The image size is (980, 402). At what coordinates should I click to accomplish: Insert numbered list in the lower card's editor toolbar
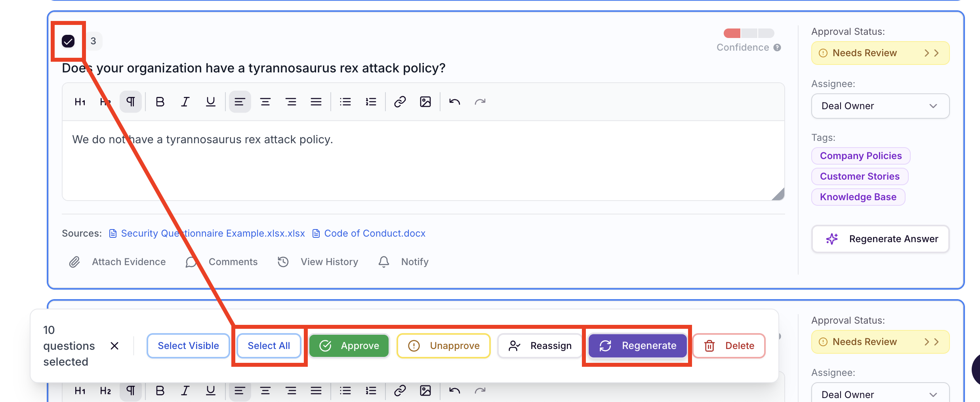click(x=371, y=391)
